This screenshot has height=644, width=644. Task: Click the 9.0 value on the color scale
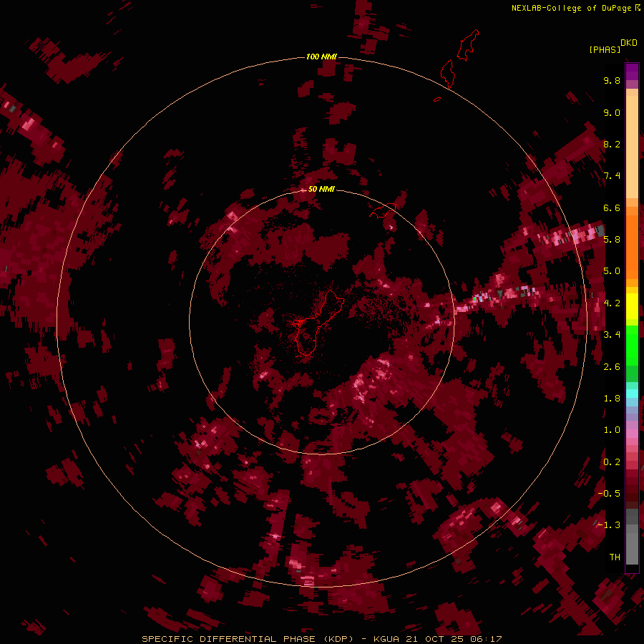[x=612, y=112]
